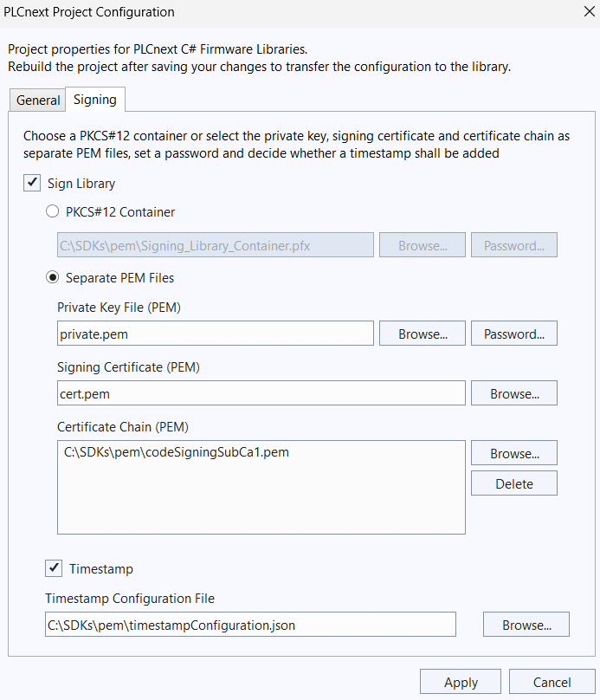The image size is (600, 700).
Task: Click the disabled PKCS#12 Password button
Action: [514, 244]
